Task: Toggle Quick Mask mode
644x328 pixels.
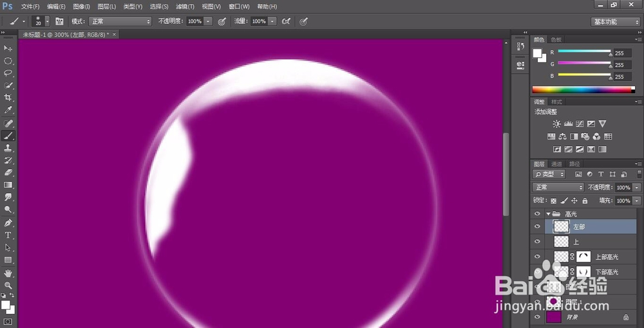Action: coord(8,321)
